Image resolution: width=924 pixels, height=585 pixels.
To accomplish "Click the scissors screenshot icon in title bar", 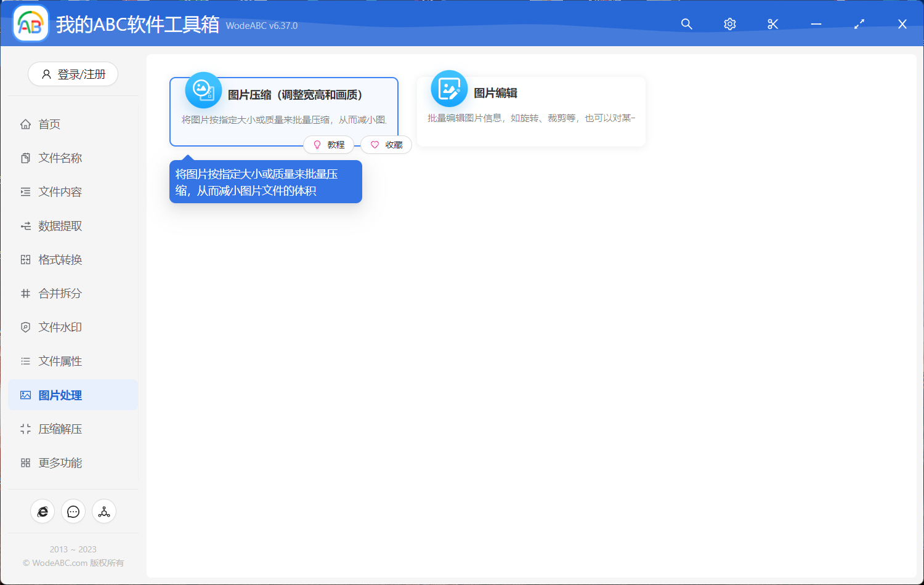I will point(772,24).
